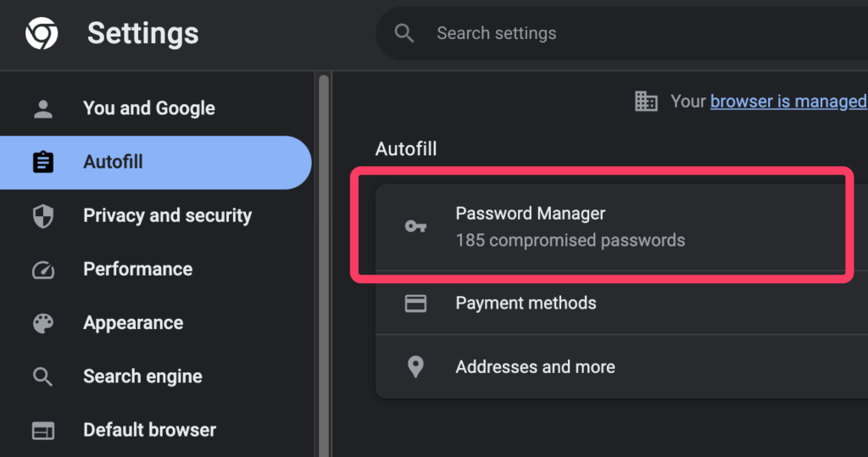Click the Autofill clipboard icon in sidebar
868x457 pixels.
(42, 162)
